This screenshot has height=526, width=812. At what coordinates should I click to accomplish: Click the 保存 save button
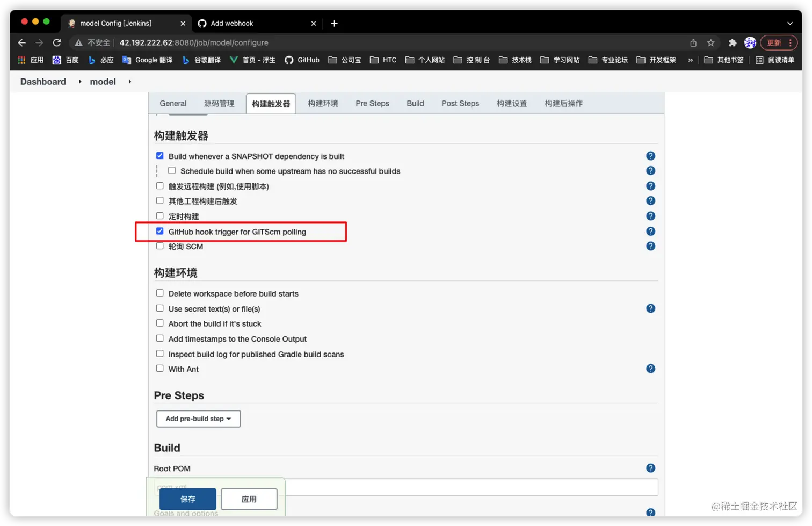pos(188,499)
